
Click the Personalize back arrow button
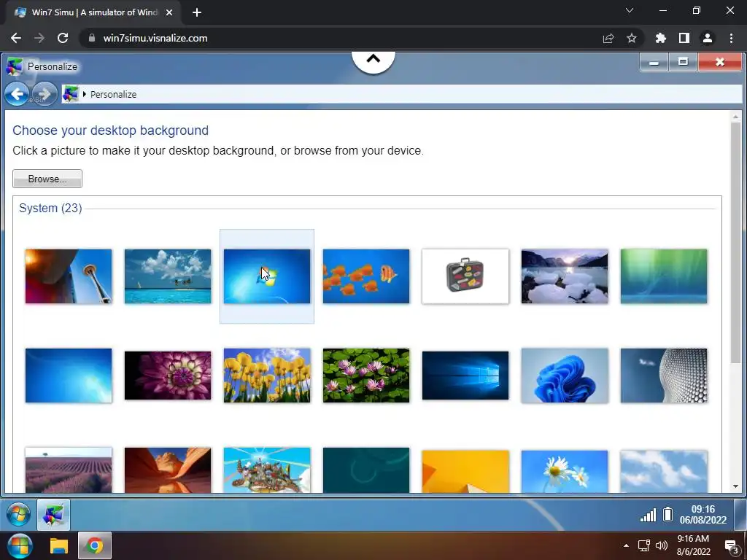(17, 94)
